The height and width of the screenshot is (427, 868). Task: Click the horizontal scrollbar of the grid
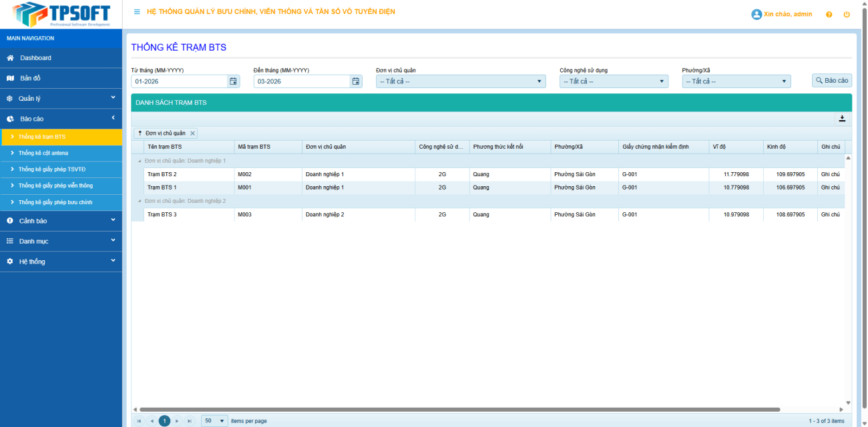pos(459,410)
